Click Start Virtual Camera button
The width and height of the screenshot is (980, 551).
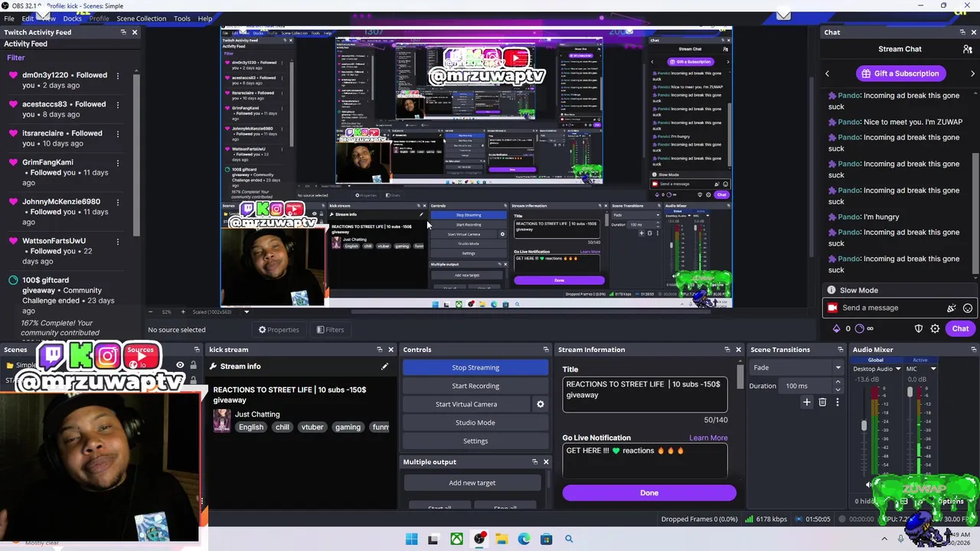(x=466, y=404)
